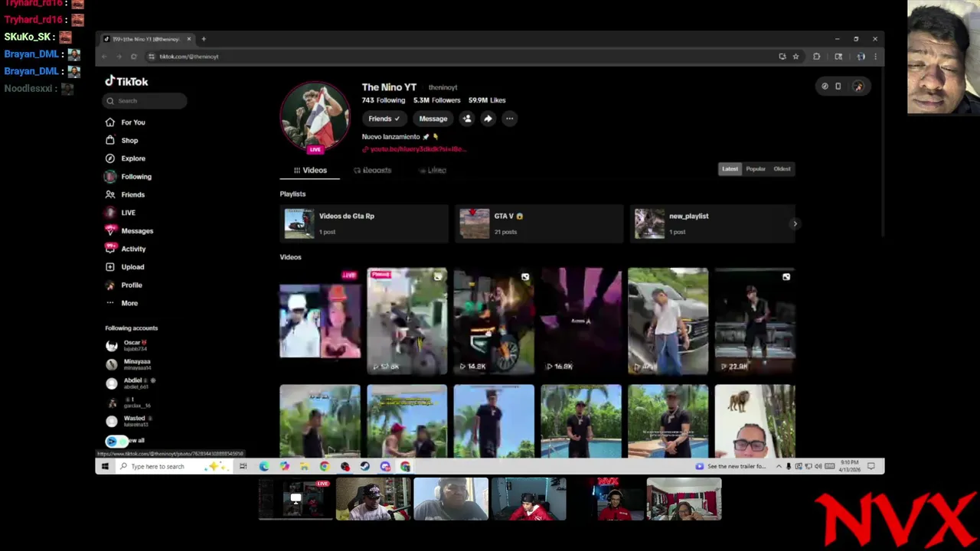Play the video with 16.8K views
The width and height of the screenshot is (980, 551).
pyautogui.click(x=581, y=321)
